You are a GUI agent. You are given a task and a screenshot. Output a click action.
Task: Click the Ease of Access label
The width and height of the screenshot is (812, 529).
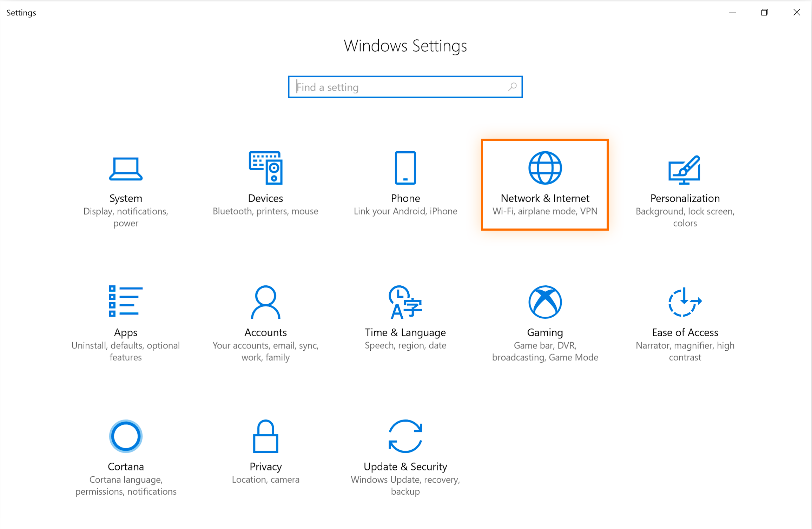(x=685, y=332)
